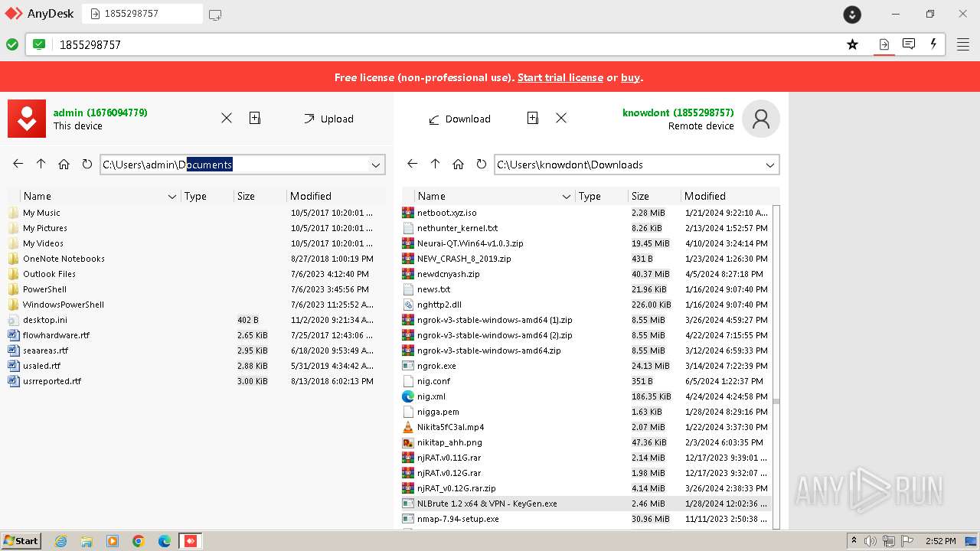Open File Explorer from taskbar
980x551 pixels.
click(87, 541)
